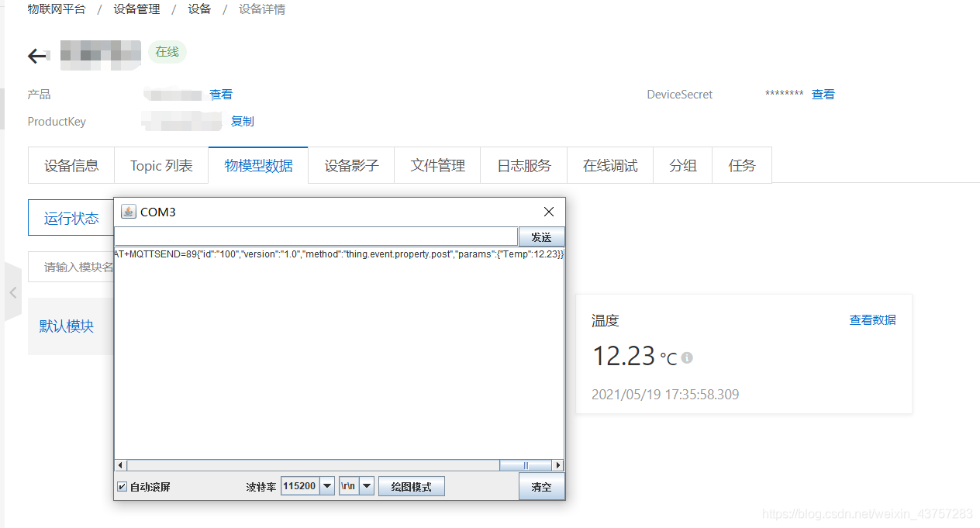The image size is (980, 528).
Task: Click the temperature info icon beside °C
Action: [x=687, y=358]
